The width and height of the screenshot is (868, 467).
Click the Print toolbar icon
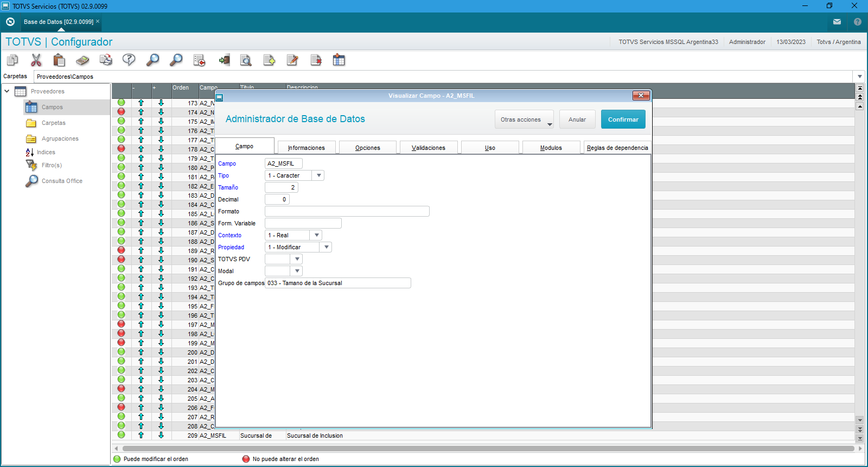point(106,60)
